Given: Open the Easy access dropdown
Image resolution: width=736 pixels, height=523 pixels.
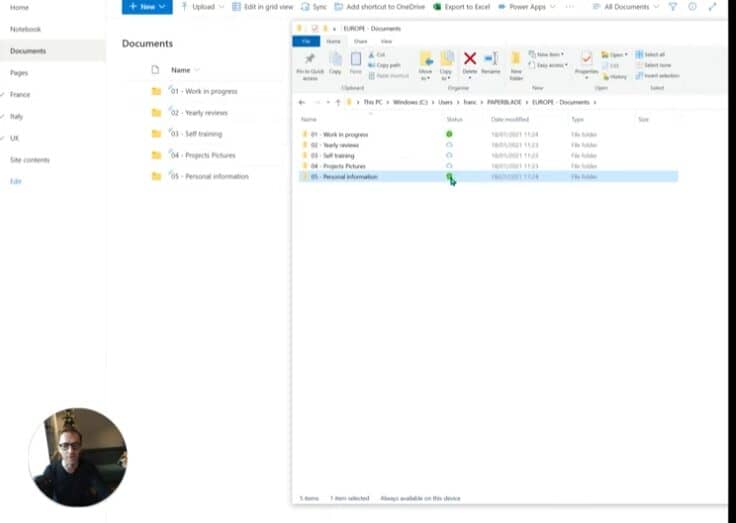Looking at the screenshot, I should (x=548, y=65).
